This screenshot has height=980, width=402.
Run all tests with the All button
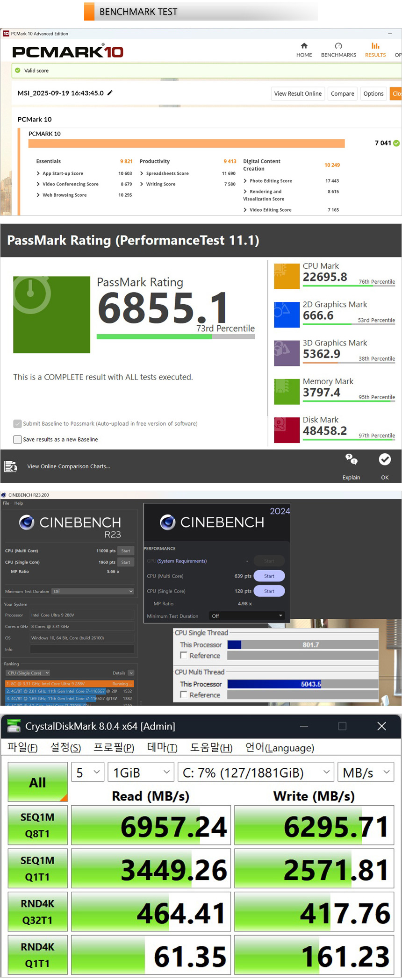pos(37,782)
